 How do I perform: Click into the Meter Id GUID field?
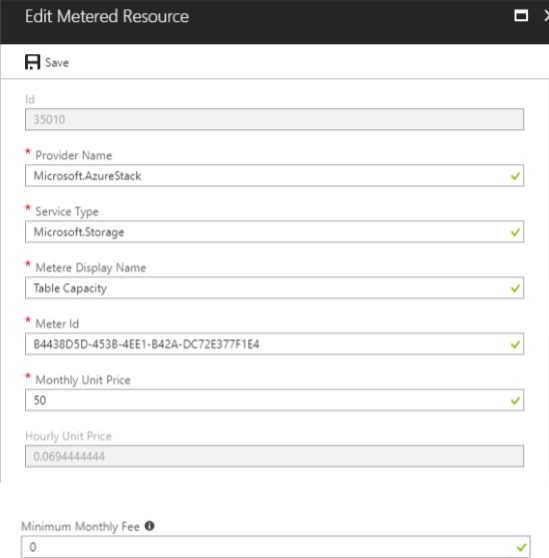pyautogui.click(x=274, y=344)
